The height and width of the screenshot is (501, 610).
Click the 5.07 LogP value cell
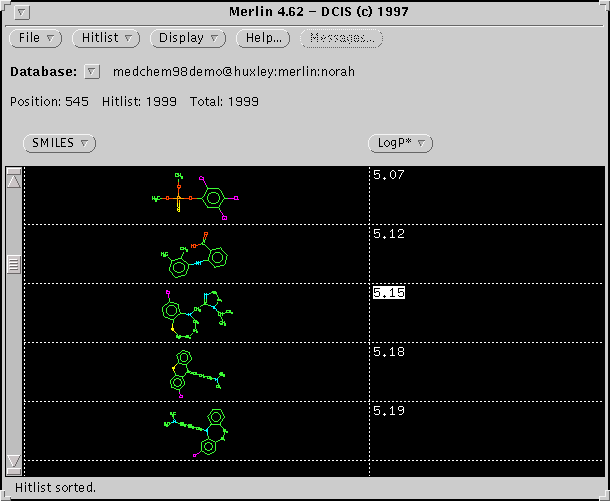(385, 175)
